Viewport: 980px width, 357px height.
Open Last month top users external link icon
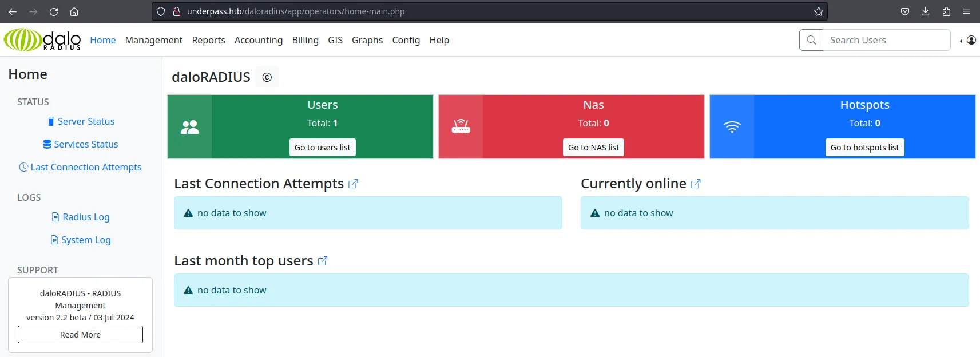pyautogui.click(x=323, y=261)
